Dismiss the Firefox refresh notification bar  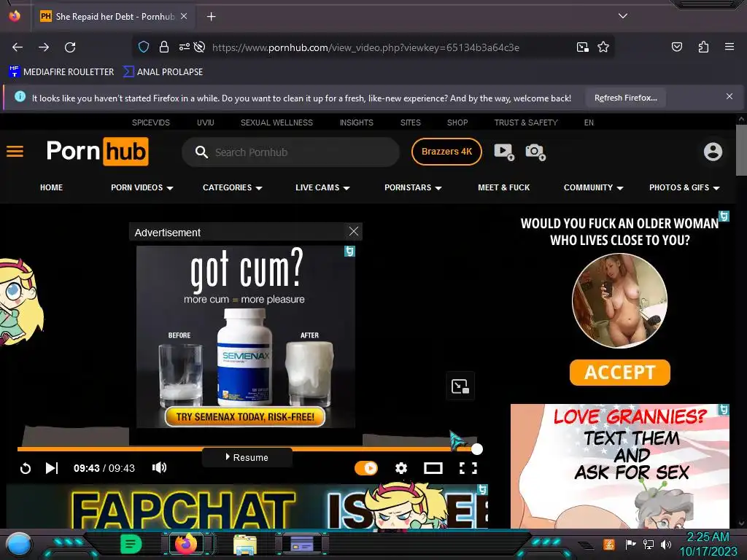click(729, 97)
